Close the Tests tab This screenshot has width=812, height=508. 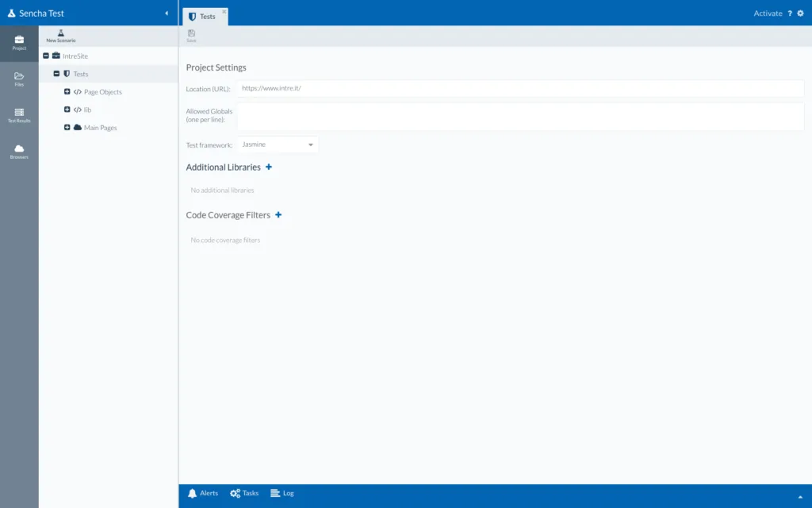click(x=224, y=11)
